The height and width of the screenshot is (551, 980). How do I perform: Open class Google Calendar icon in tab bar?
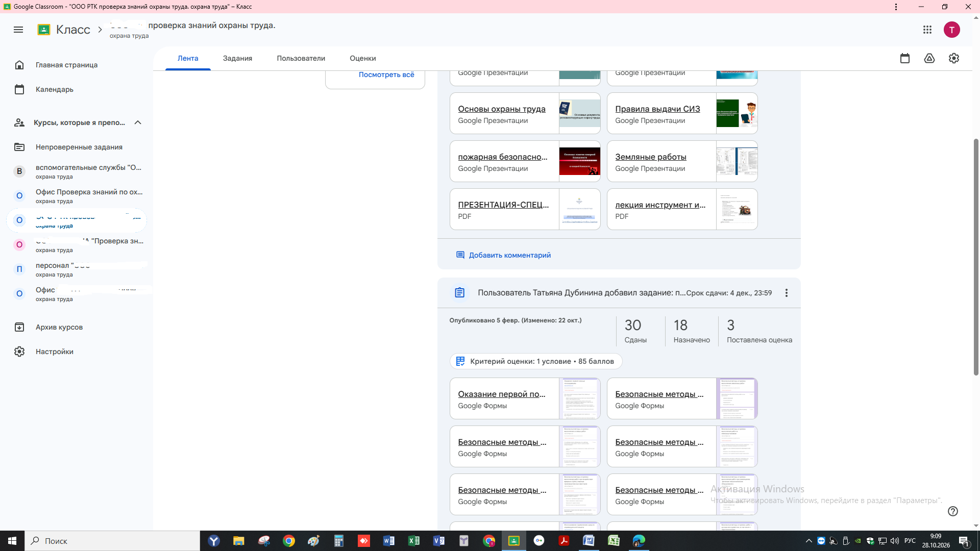[x=905, y=58]
